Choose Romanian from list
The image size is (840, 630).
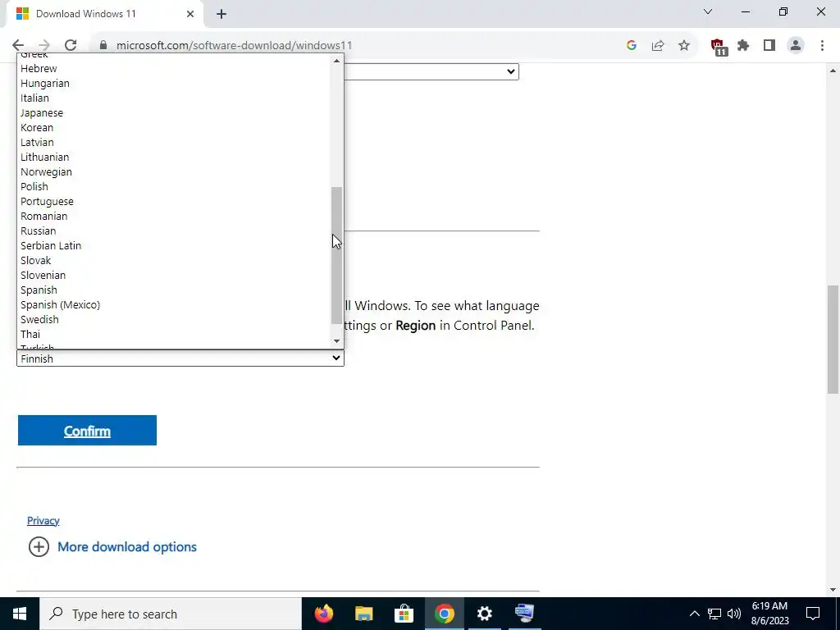pos(174,216)
